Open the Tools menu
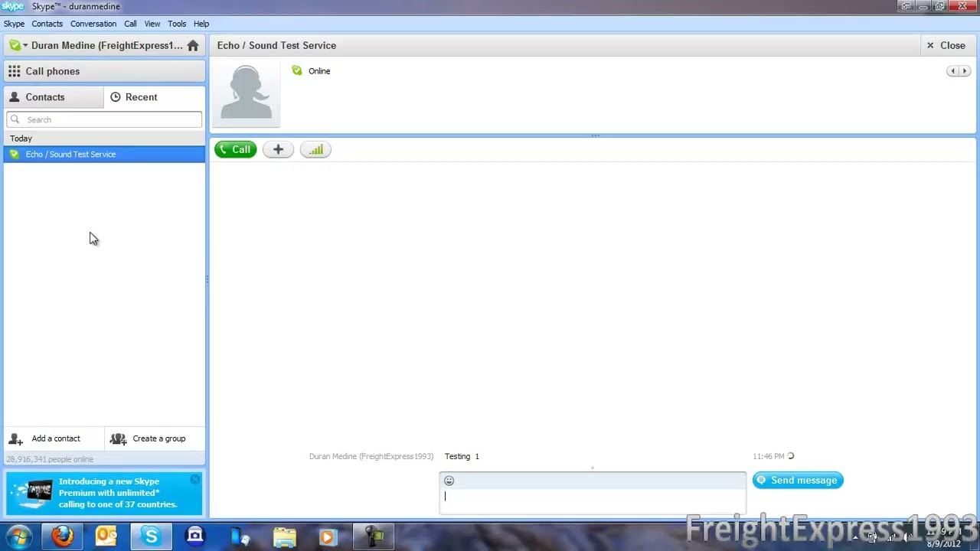This screenshot has height=551, width=980. click(x=177, y=24)
